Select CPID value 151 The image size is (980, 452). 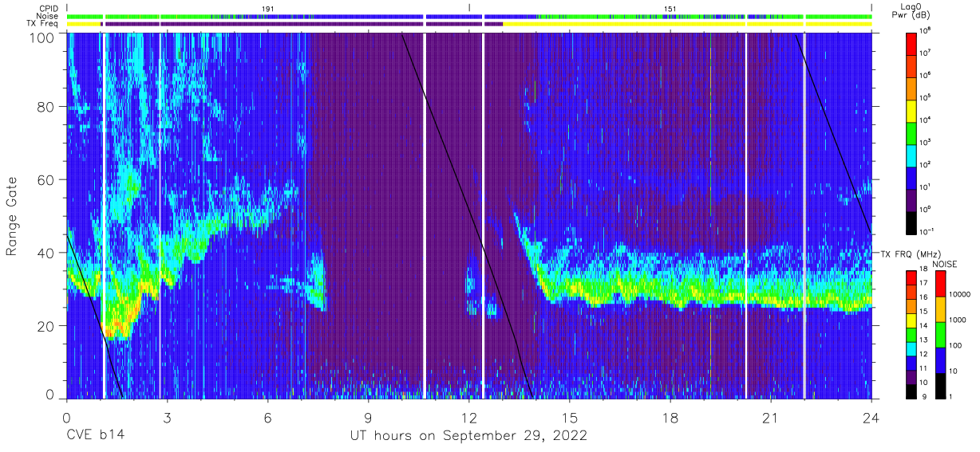point(670,8)
